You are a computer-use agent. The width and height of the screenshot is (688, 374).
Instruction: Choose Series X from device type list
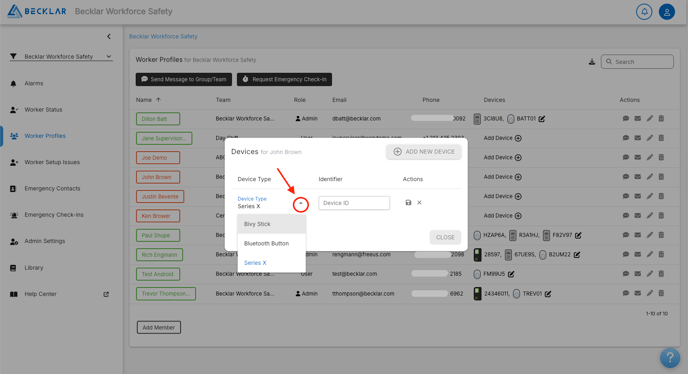(272, 263)
